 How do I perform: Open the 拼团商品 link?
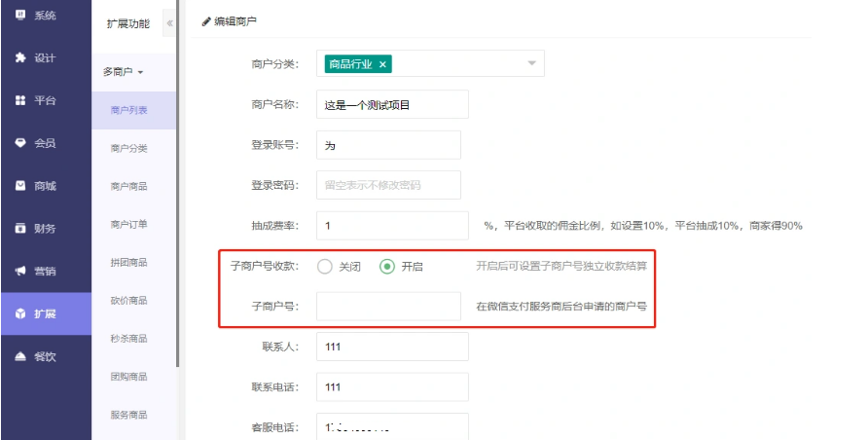coord(129,263)
